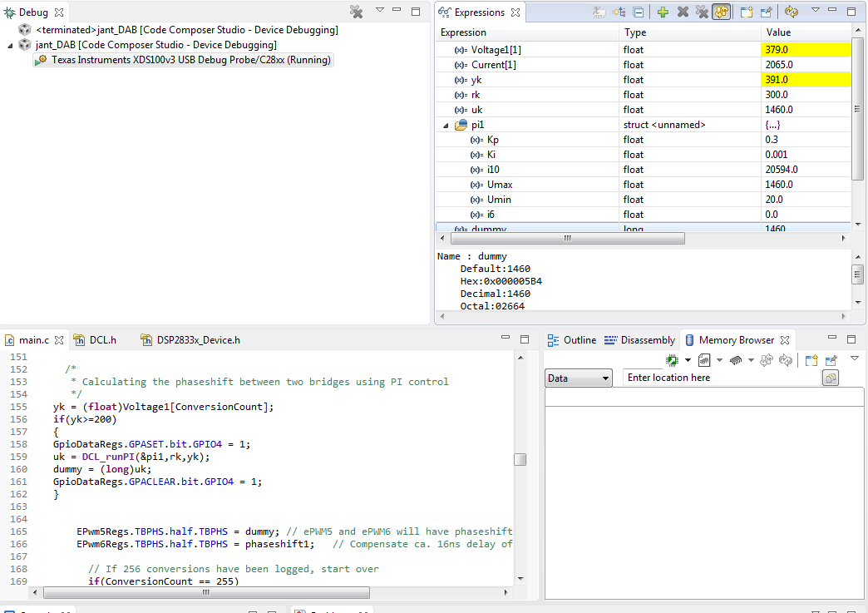Screen dimensions: 868x613
Task: Click i6 member of pi1
Action: coord(491,215)
